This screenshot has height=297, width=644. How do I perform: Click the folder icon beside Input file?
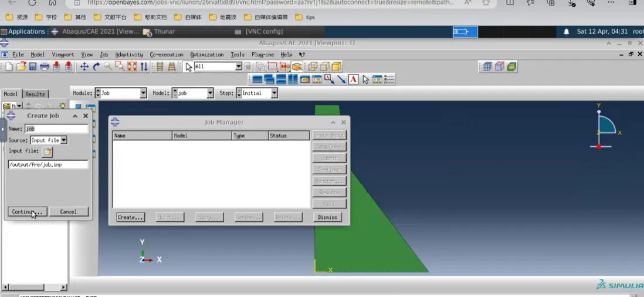(x=48, y=151)
